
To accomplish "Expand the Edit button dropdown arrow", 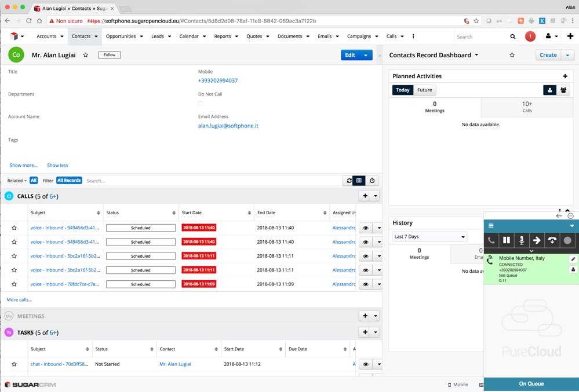I will [366, 55].
